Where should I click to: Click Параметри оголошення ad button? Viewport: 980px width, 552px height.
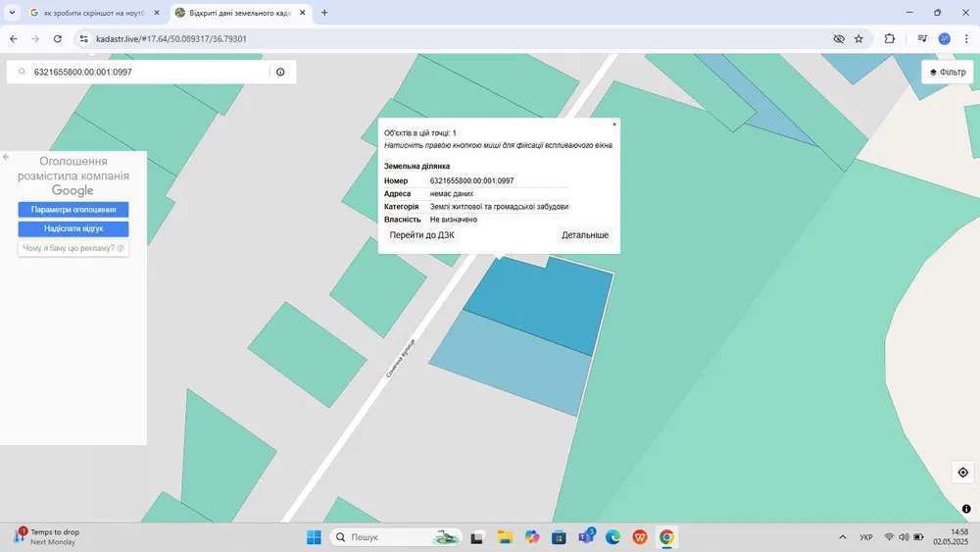tap(73, 210)
